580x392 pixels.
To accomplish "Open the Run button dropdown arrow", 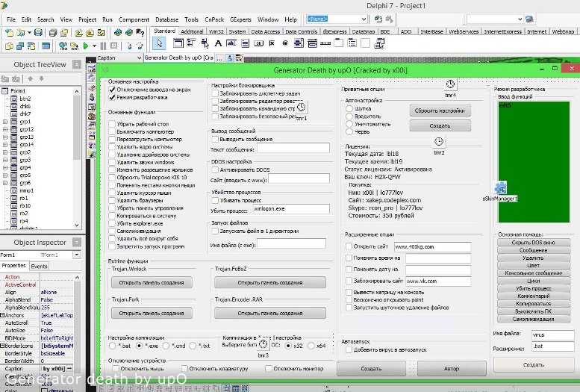I will (94, 46).
